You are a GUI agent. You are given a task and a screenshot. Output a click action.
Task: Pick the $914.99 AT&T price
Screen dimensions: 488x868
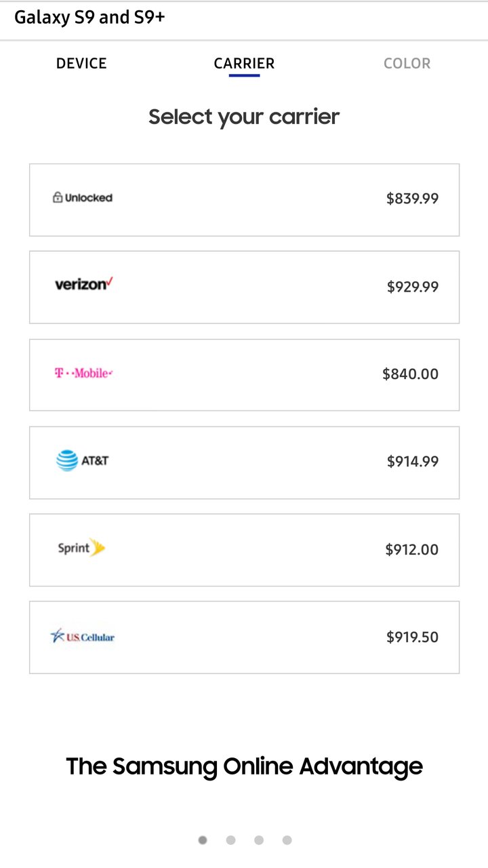tap(413, 461)
